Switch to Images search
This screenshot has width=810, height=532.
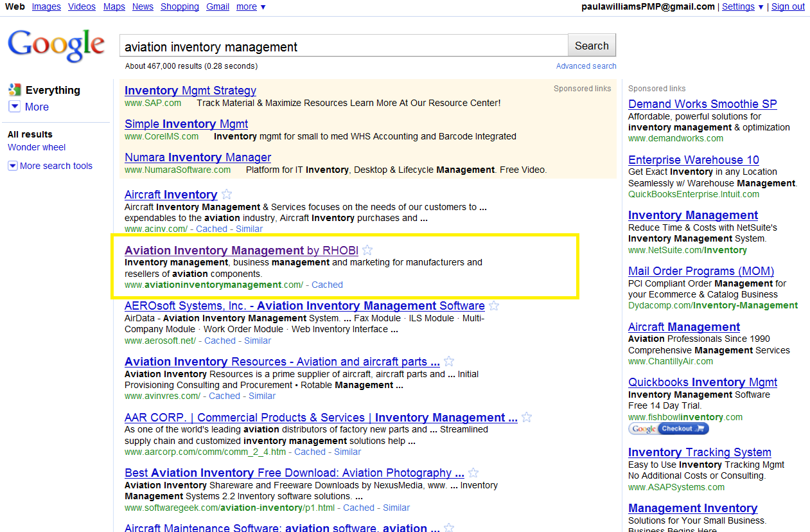pos(46,6)
